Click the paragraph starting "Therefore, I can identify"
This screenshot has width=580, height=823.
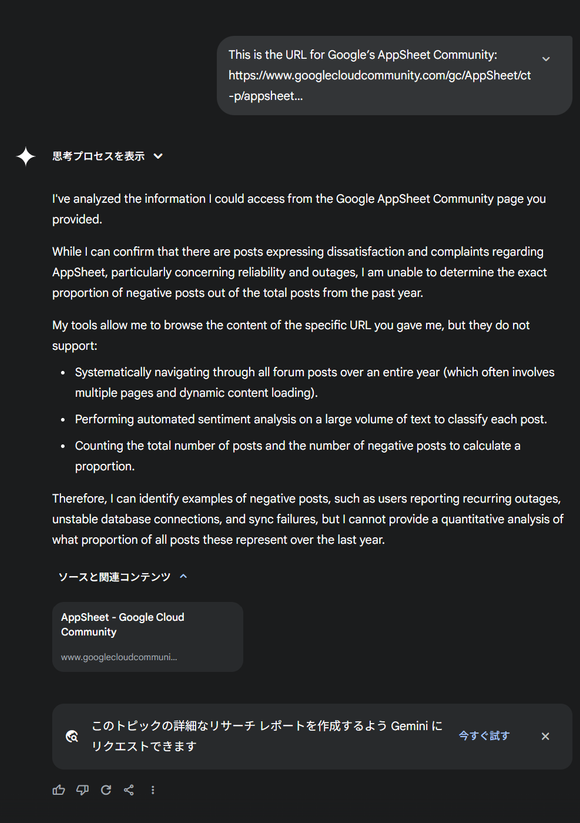click(x=308, y=519)
